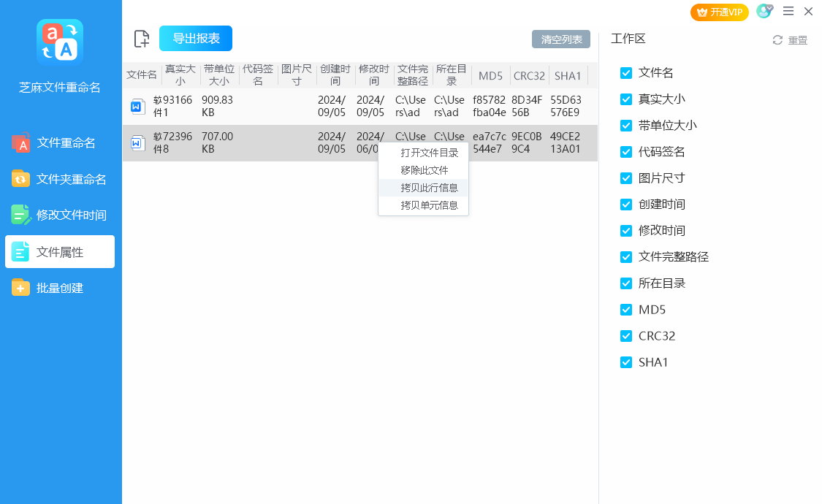Uncheck the 文件名 checkbox
The height and width of the screenshot is (504, 822).
(x=625, y=73)
